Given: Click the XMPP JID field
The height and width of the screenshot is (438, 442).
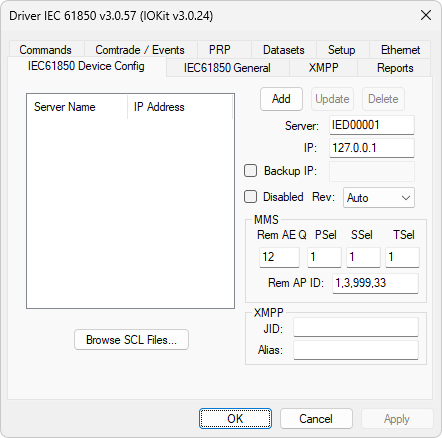Looking at the screenshot, I should tap(356, 327).
